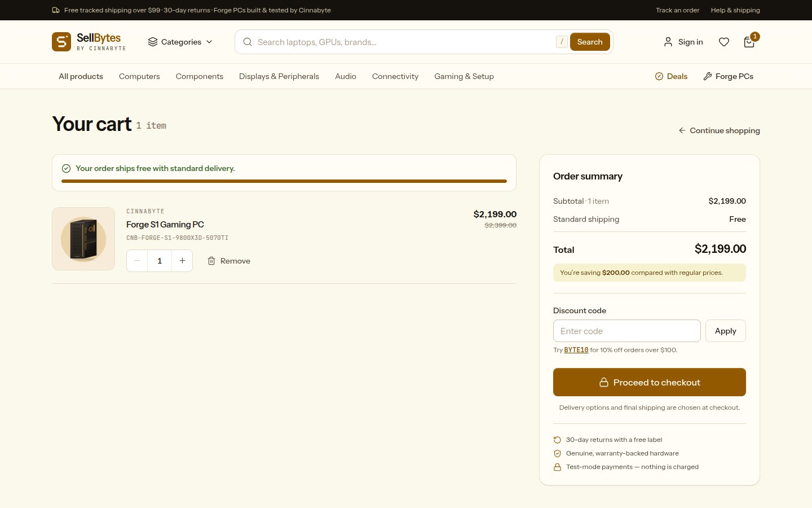Open Gaming & Setup category
Screen dimensions: 812x508
coord(464,76)
